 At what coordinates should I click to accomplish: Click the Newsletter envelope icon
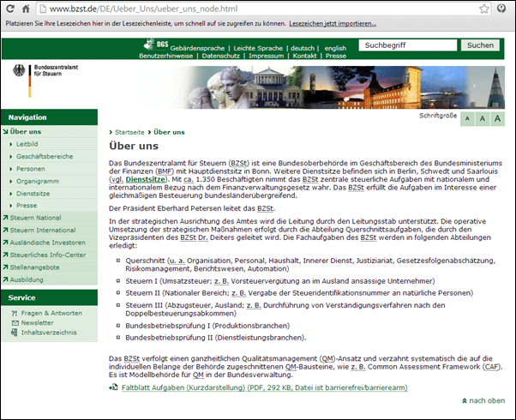pos(15,323)
